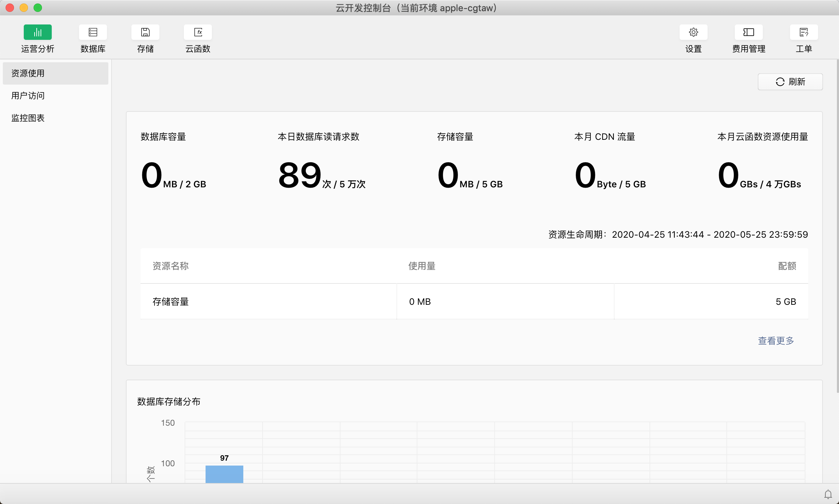Open the 工单 ticket icon
The height and width of the screenshot is (504, 839).
point(804,33)
